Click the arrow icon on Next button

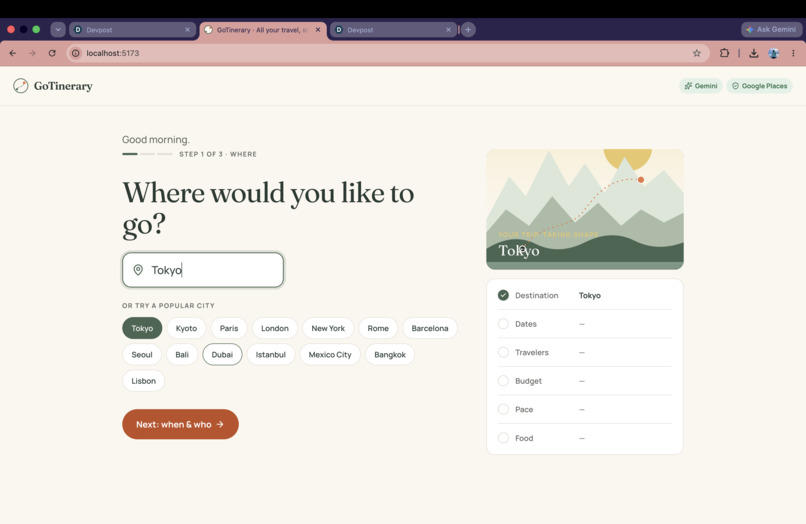pyautogui.click(x=220, y=424)
